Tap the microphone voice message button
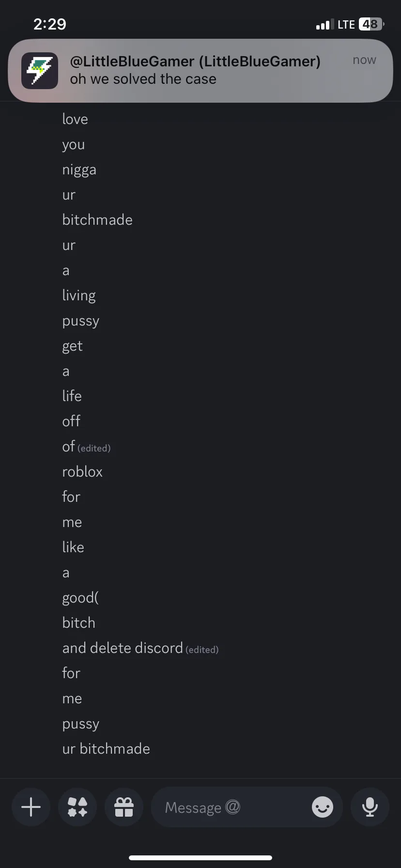Screen dimensions: 401x868 pyautogui.click(x=370, y=807)
